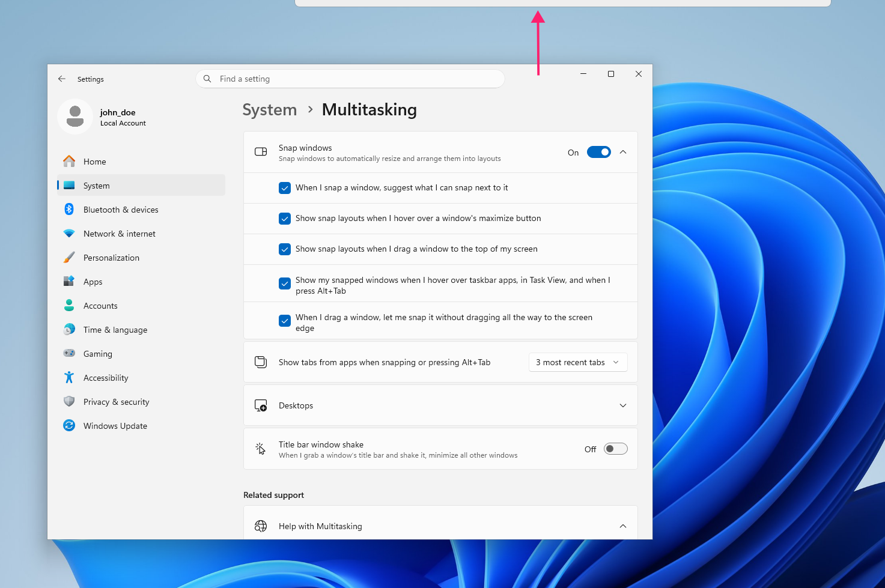This screenshot has width=885, height=588.
Task: Open Accounts settings
Action: click(x=141, y=306)
